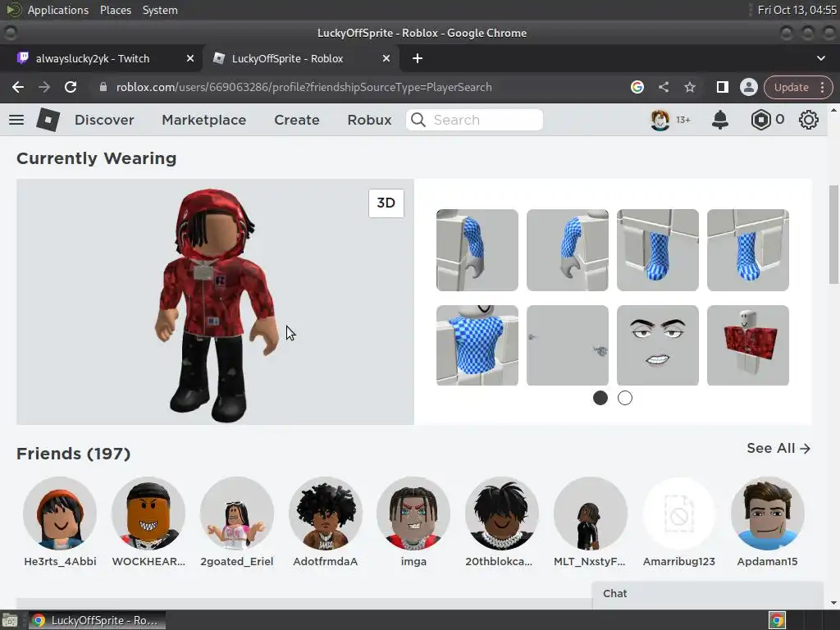Switch avatar view to 3D

[386, 203]
